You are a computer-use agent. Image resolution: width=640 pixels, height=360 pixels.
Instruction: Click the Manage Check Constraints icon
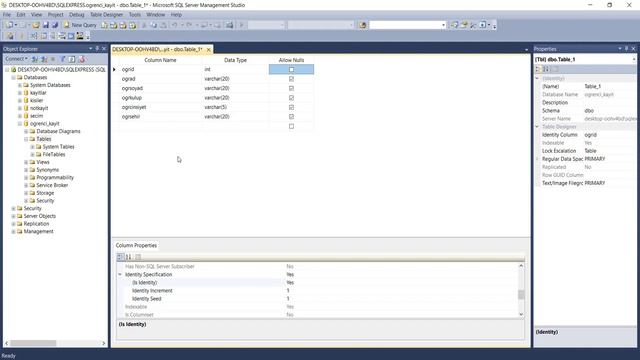coord(71,36)
